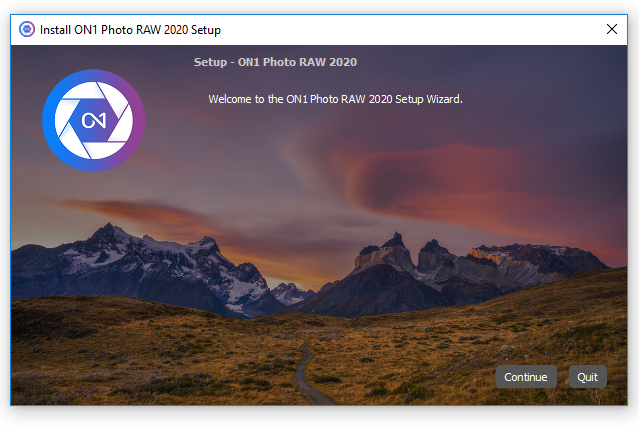The height and width of the screenshot is (429, 639).
Task: Click the "Setup - ON1 Photo RAW 2020" heading
Action: (275, 62)
